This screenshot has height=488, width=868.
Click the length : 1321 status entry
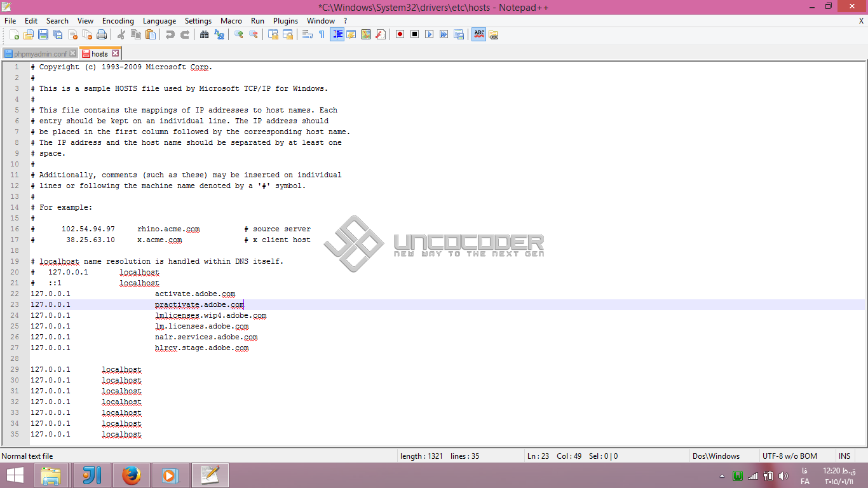421,456
